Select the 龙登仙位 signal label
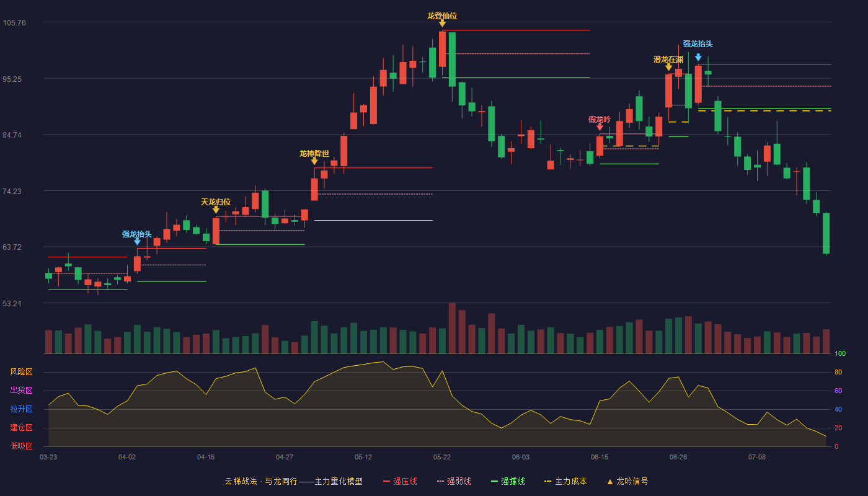The width and height of the screenshot is (868, 496). [442, 16]
